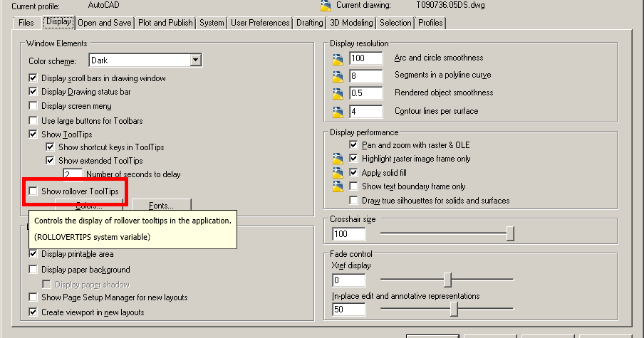Image resolution: width=644 pixels, height=338 pixels.
Task: Go to the Selection tab
Action: tap(395, 23)
